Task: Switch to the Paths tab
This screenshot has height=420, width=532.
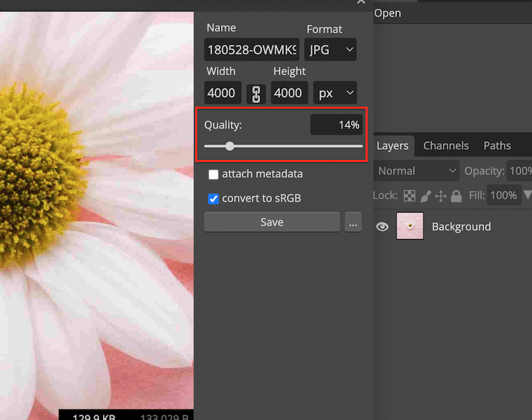Action: pyautogui.click(x=497, y=146)
